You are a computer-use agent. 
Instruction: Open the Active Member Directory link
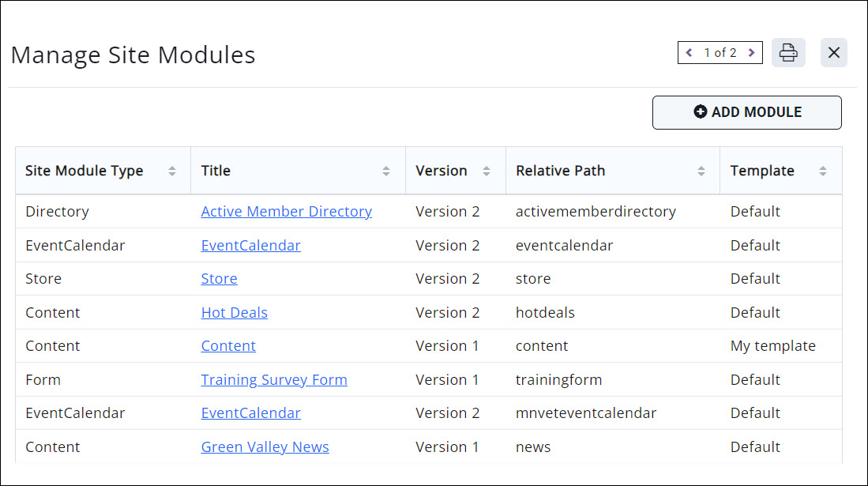(x=286, y=212)
